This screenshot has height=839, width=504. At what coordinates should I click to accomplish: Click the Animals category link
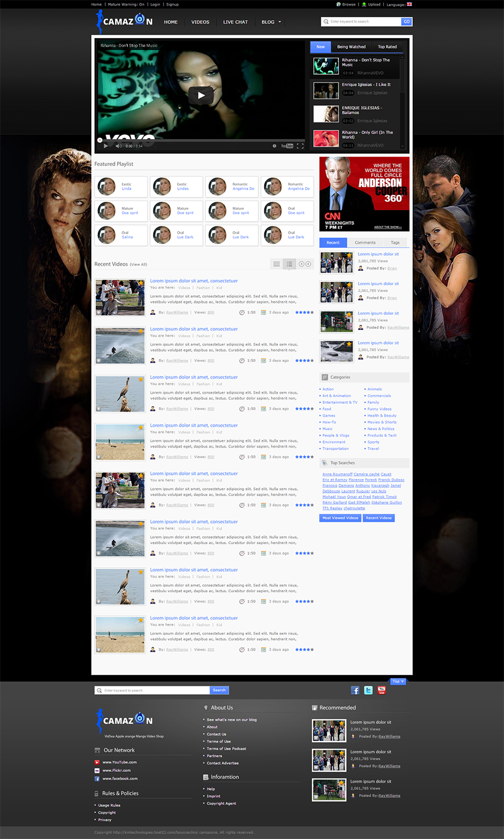tap(375, 389)
